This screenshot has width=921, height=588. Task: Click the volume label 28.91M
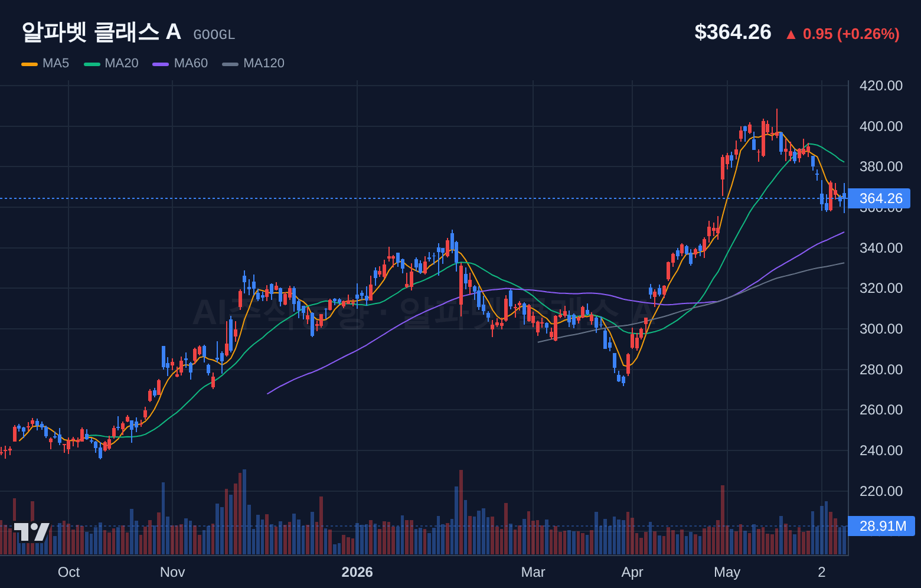pos(881,526)
